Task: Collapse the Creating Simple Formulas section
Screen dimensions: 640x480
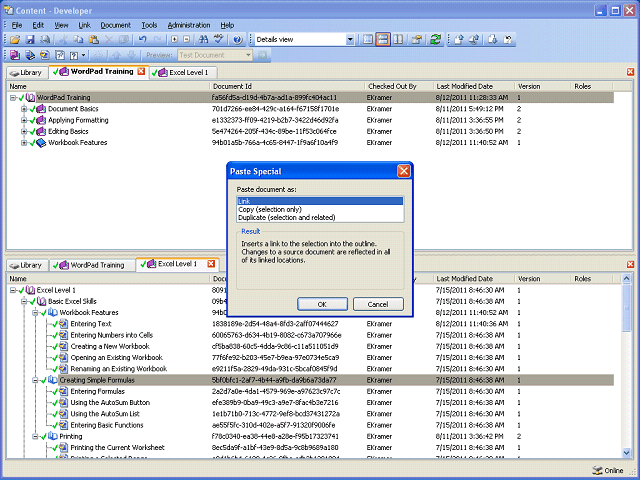Action: pyautogui.click(x=36, y=380)
